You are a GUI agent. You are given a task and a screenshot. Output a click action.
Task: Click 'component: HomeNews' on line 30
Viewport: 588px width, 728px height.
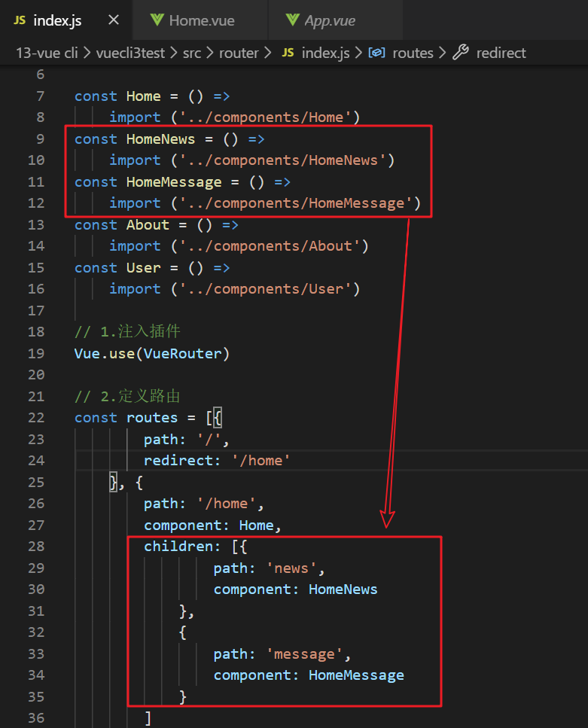295,589
